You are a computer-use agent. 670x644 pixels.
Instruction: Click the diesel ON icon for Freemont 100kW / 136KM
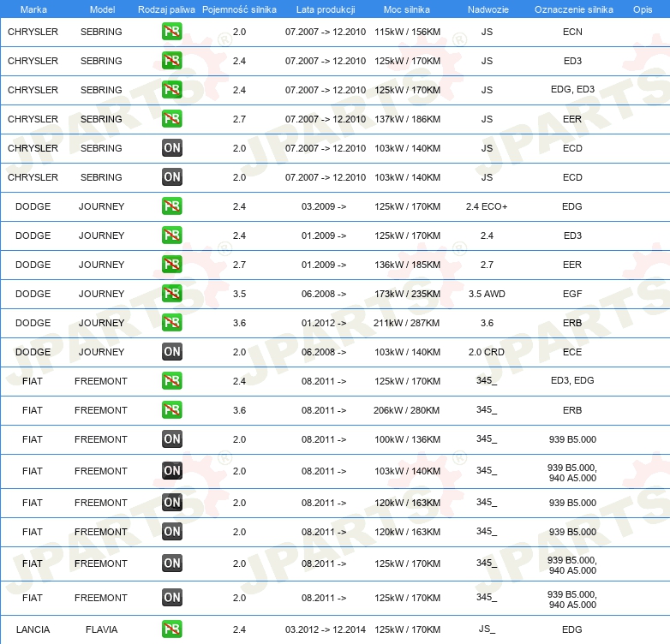(x=172, y=439)
